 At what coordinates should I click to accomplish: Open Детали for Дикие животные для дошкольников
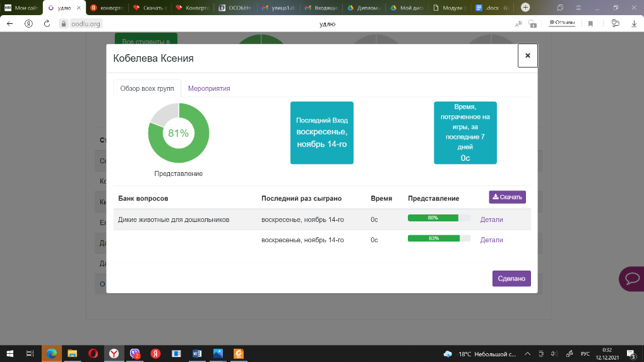tap(491, 219)
